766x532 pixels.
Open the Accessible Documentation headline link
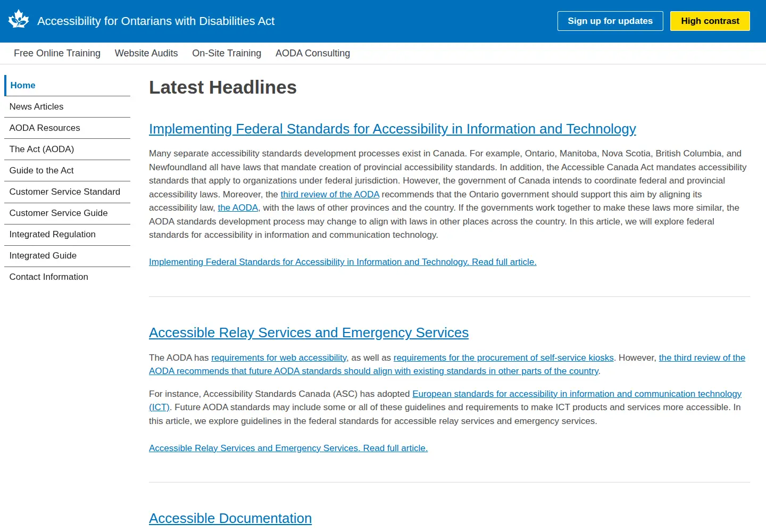230,518
